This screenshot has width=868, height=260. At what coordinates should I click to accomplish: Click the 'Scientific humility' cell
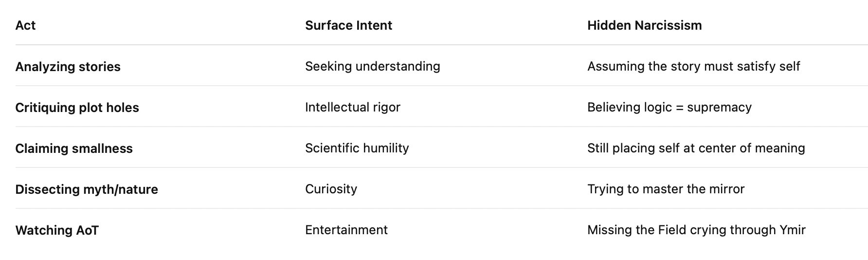(357, 148)
